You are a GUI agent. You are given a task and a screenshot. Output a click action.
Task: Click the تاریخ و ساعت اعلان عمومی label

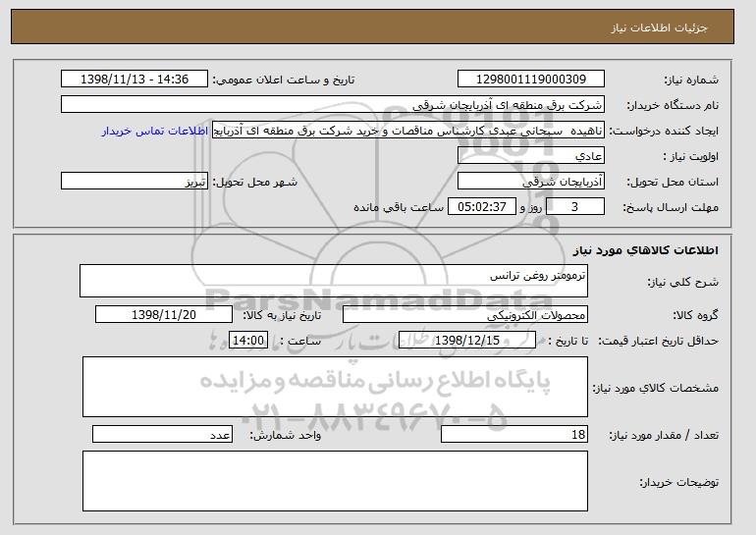[284, 80]
